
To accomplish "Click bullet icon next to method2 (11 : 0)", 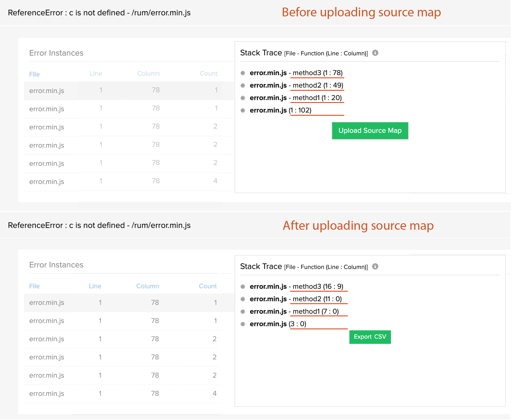I will 243,299.
